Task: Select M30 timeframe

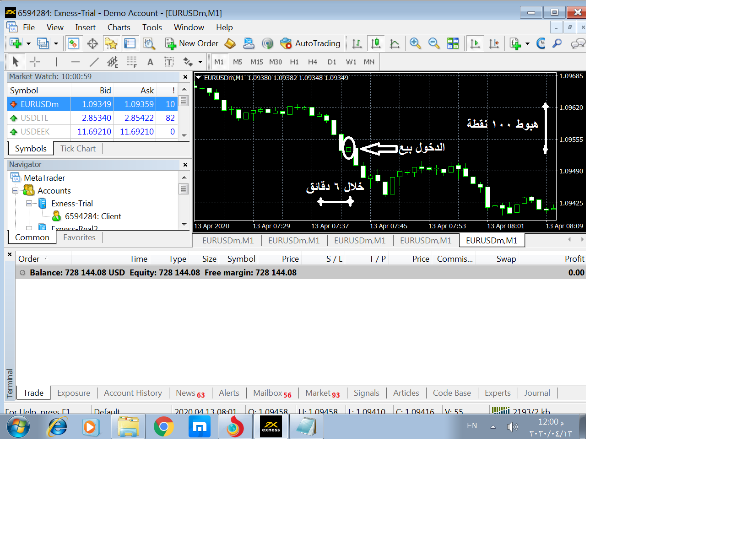Action: [276, 62]
